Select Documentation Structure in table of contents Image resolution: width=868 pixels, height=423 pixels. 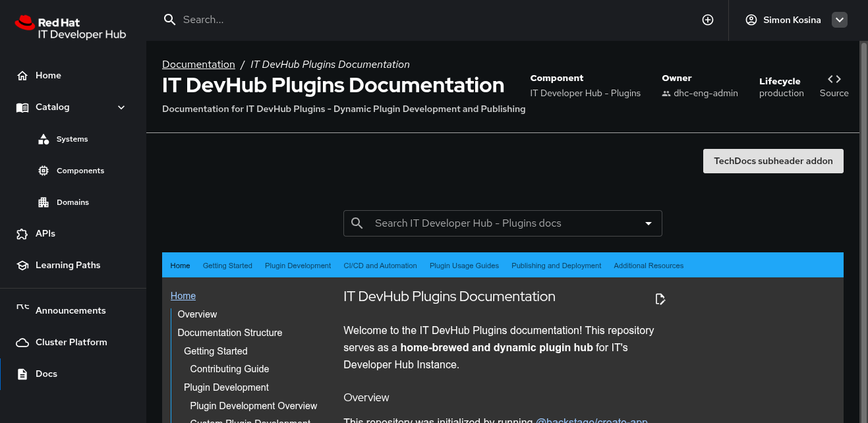tap(230, 333)
